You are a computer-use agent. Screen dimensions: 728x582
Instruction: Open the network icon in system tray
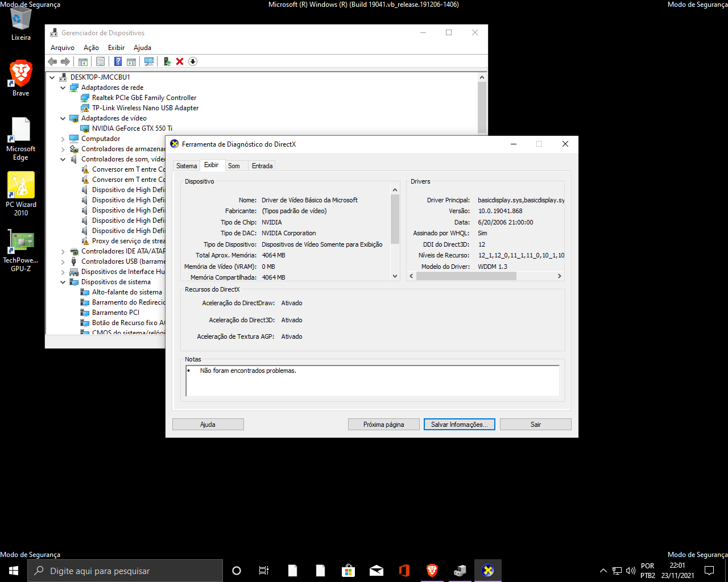click(x=617, y=571)
